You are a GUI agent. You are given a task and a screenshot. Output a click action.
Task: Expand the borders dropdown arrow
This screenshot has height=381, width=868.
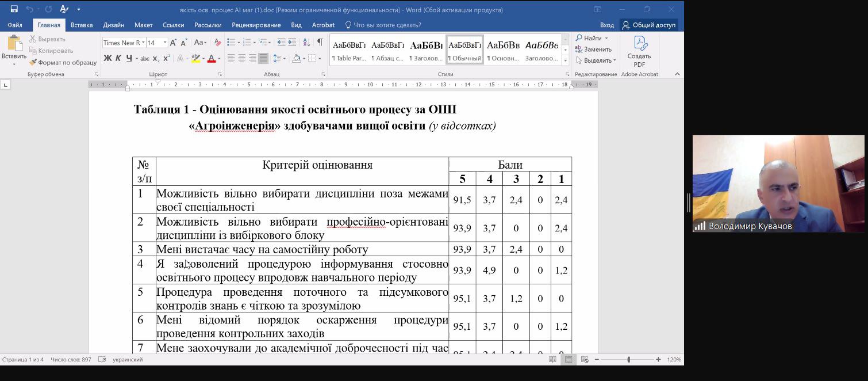coord(320,58)
